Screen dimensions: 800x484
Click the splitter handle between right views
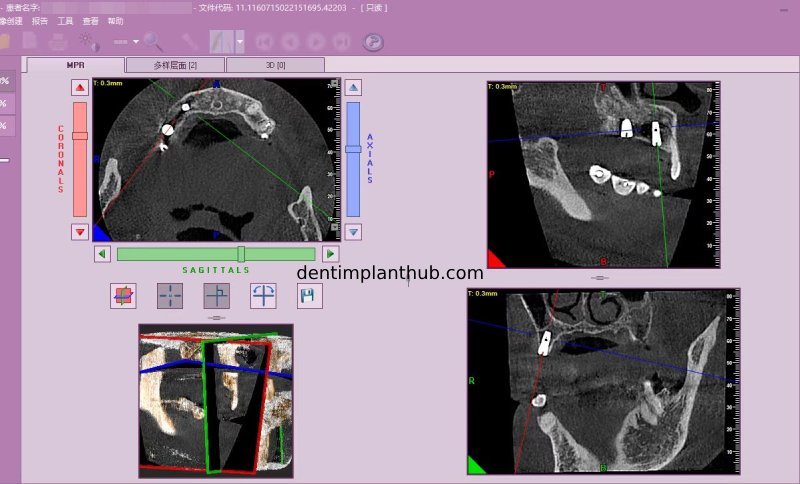point(599,278)
